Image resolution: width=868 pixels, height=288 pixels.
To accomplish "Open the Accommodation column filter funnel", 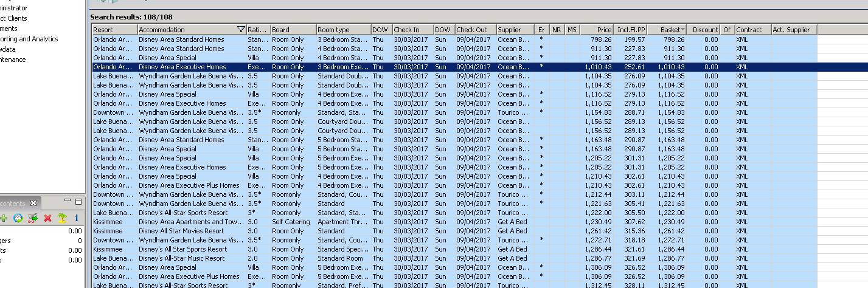I will pos(241,30).
